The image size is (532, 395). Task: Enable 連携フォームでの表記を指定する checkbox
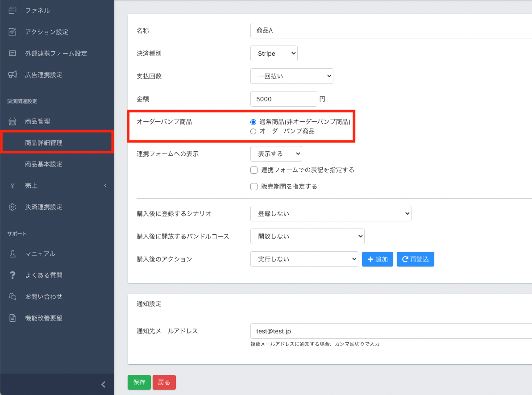(254, 170)
